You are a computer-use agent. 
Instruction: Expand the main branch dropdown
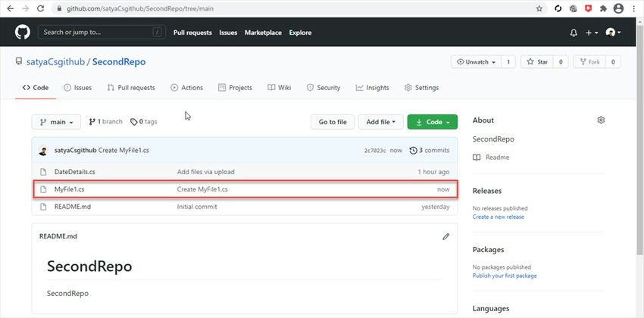click(x=56, y=122)
